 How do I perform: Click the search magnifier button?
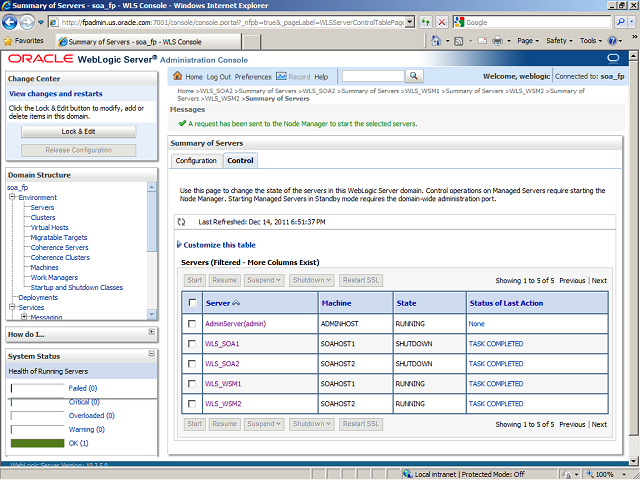point(414,76)
